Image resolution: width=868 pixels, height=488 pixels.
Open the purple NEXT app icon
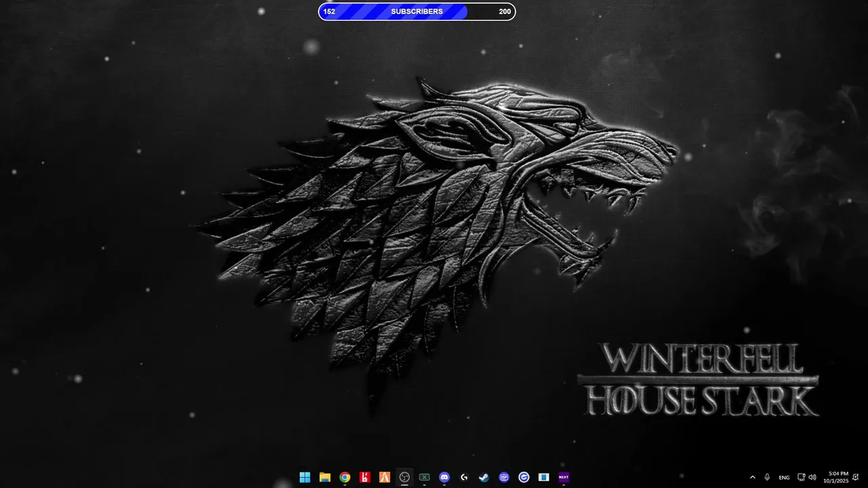click(x=564, y=477)
